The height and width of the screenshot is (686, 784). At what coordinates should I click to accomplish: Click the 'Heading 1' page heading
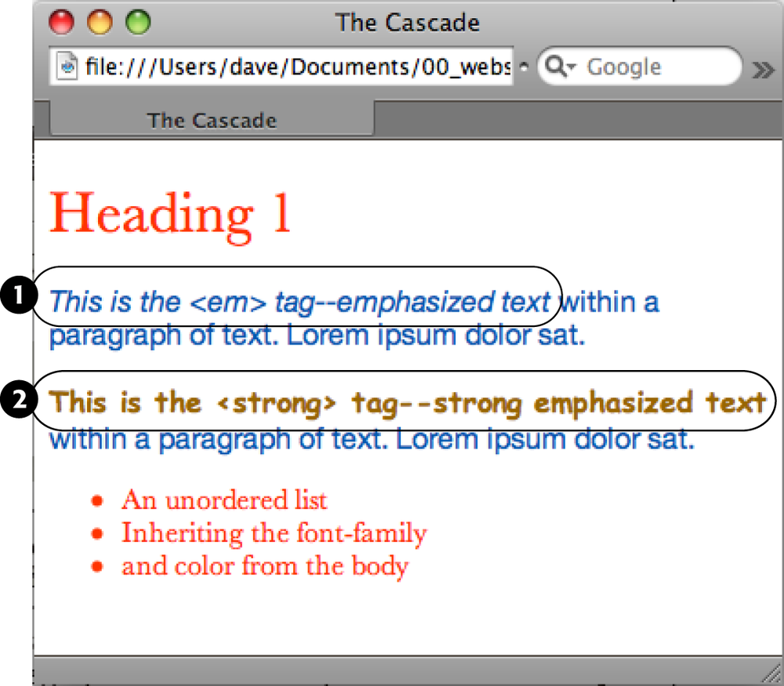(x=171, y=212)
